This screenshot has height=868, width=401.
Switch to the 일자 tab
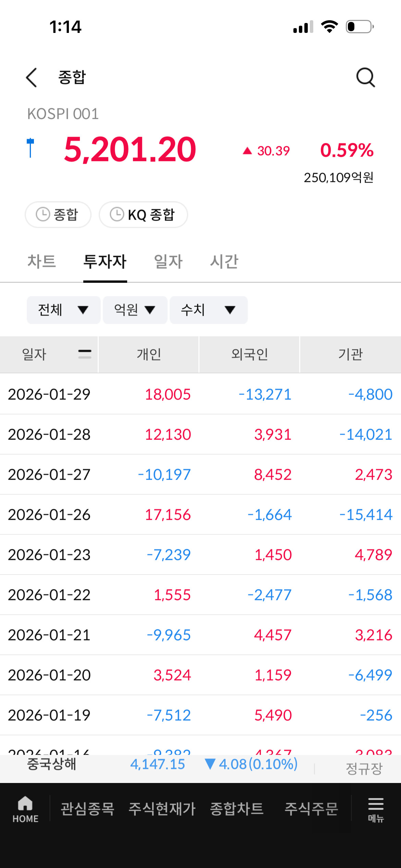[x=168, y=262]
